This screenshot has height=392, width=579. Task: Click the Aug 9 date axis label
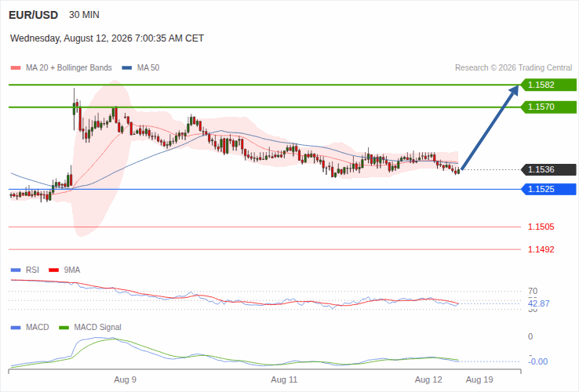tap(126, 379)
